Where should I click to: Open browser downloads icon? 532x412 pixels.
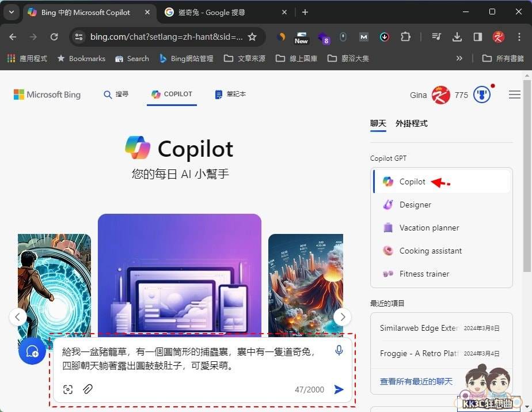(x=457, y=37)
